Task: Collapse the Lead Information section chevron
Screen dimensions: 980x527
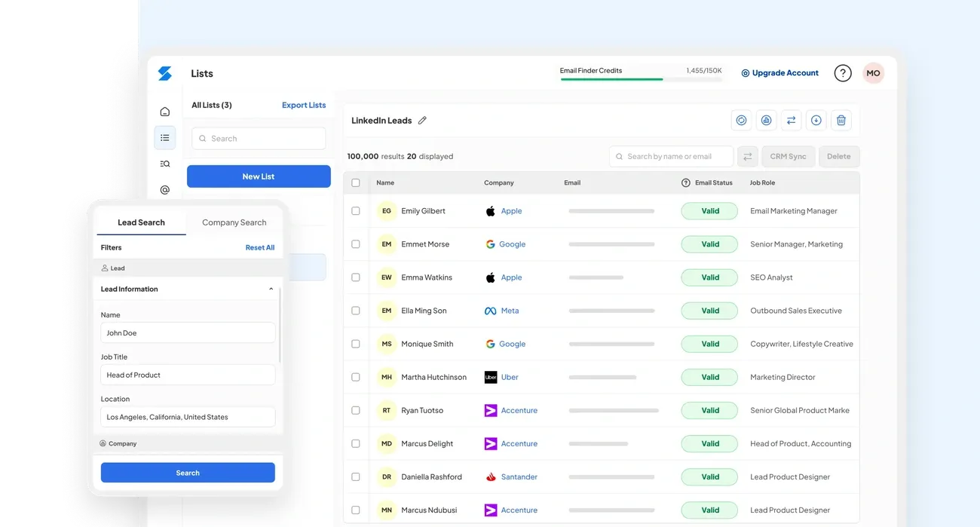Action: (x=271, y=290)
